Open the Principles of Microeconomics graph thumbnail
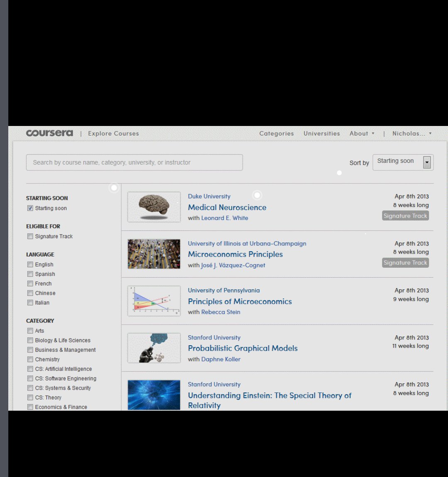Viewport: 448px width, 477px height. [154, 301]
